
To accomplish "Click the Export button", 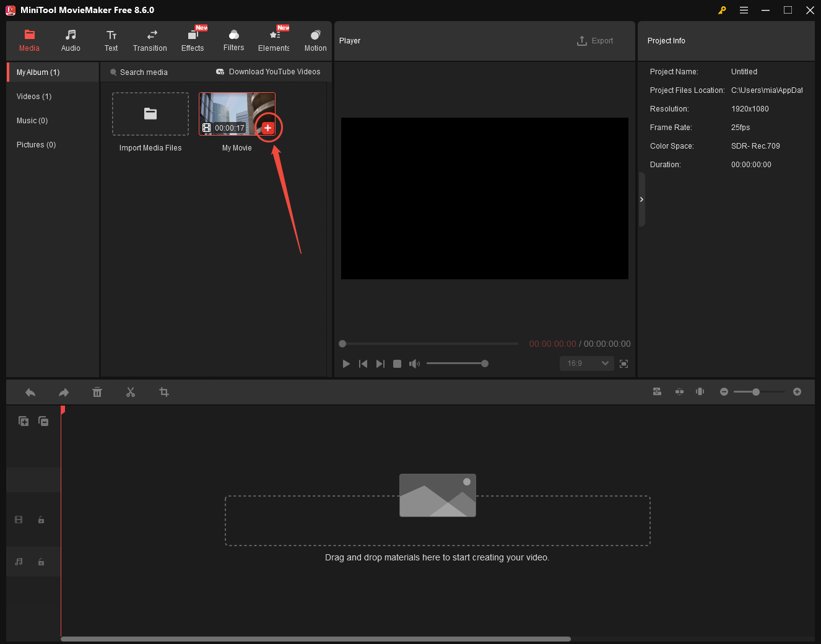I will click(595, 41).
